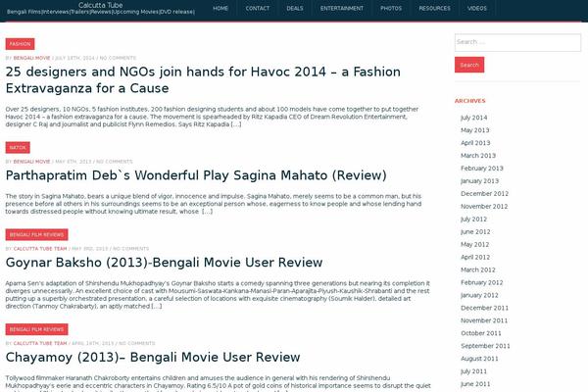Go to the HOME menu item

pyautogui.click(x=220, y=8)
